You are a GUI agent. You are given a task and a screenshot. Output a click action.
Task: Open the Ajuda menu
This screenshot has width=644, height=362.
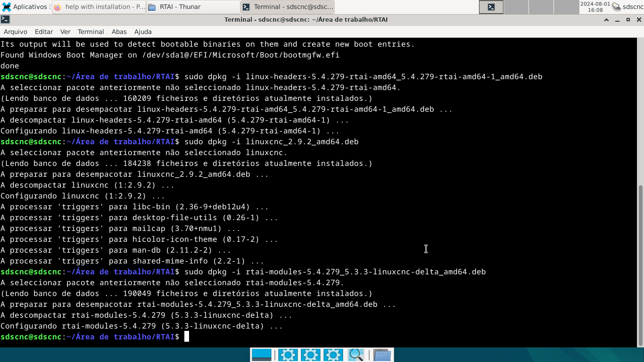tap(143, 32)
